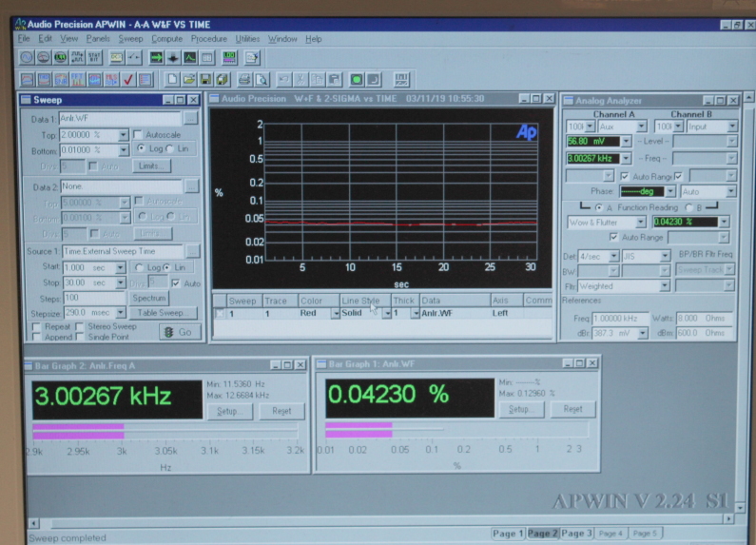Click the Go button in Sweep panel

(180, 332)
